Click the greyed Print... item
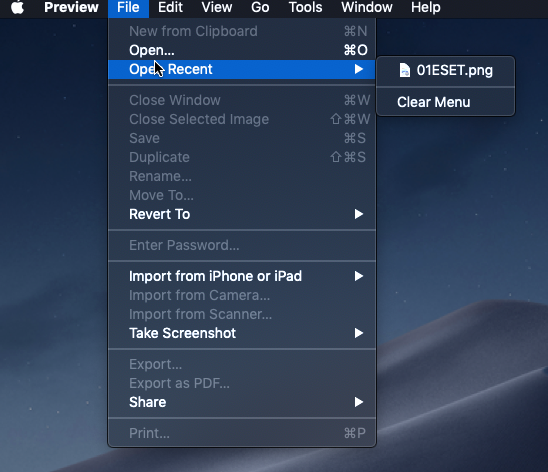This screenshot has width=548, height=472. point(242,433)
